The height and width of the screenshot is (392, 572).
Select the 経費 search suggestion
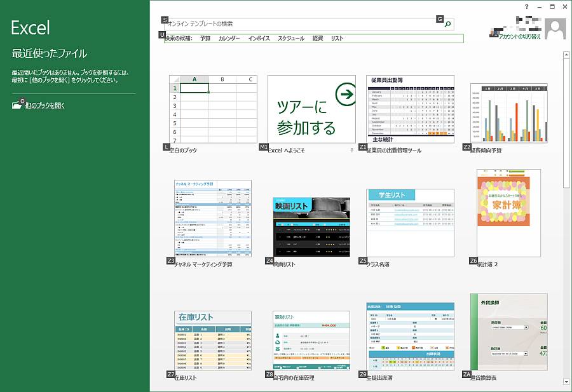318,38
